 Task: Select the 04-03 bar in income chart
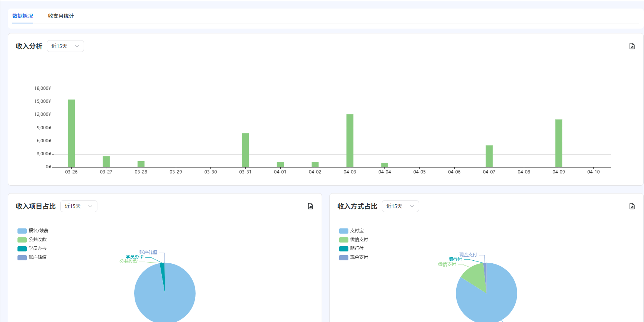[x=350, y=140]
